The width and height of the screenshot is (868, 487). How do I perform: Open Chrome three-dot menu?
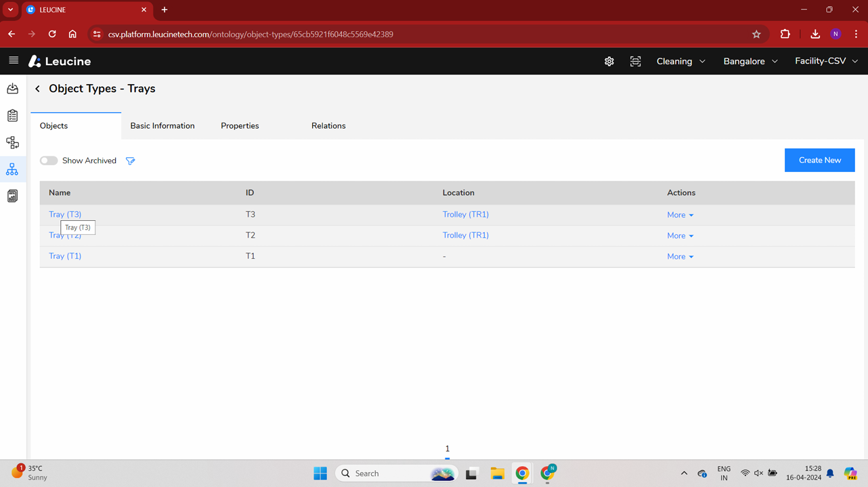(x=856, y=34)
